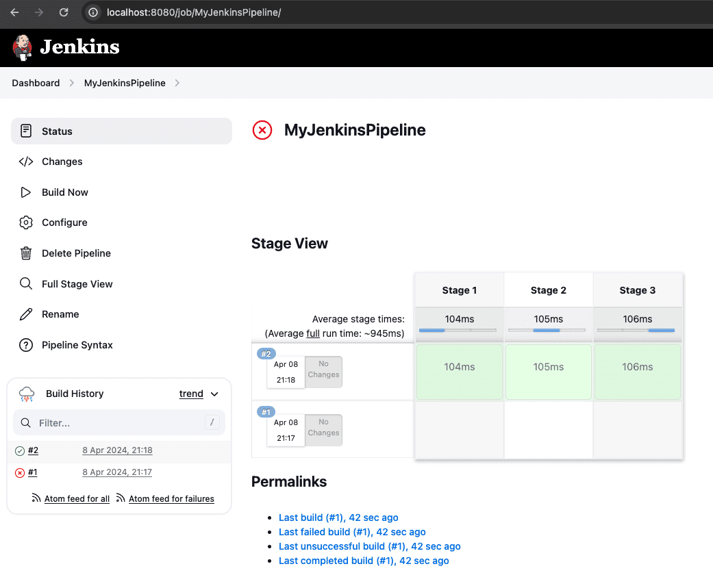
Task: Click the red failed status icon beside MyJenkinsPipeline
Action: [x=262, y=130]
